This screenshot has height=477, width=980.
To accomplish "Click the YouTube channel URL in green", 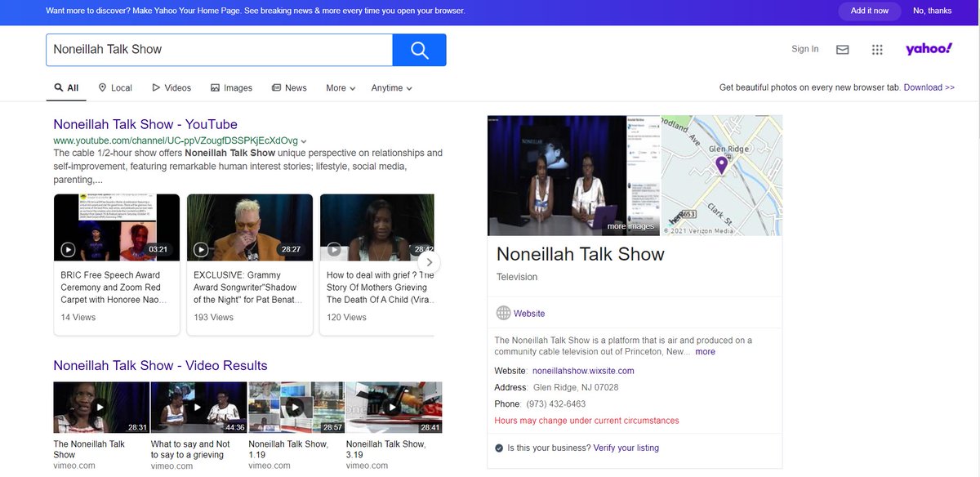I will coord(176,140).
